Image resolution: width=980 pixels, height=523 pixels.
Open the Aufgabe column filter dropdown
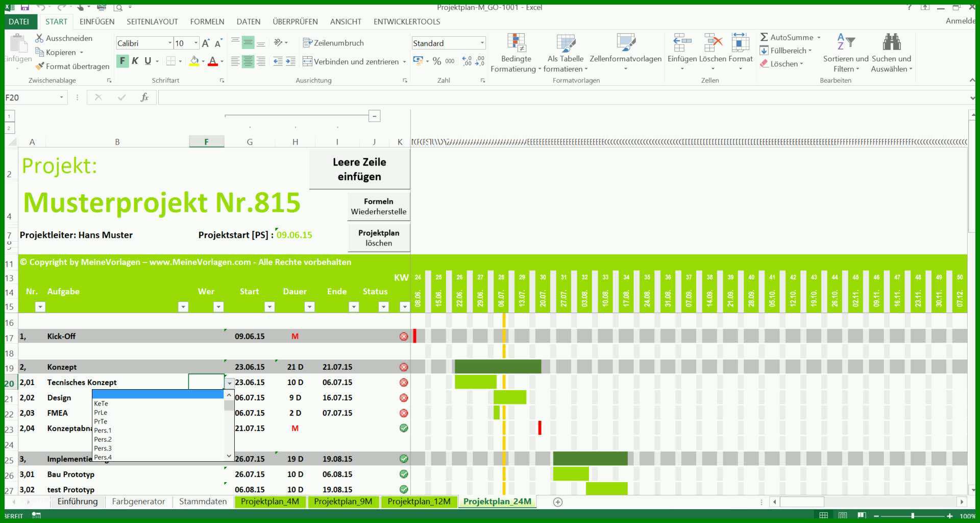coord(183,307)
